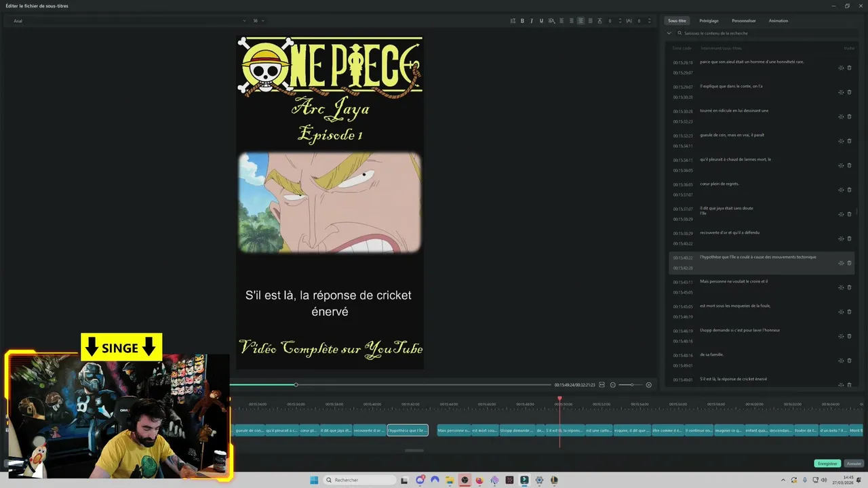
Task: Click the Enregistrer button
Action: 827,464
